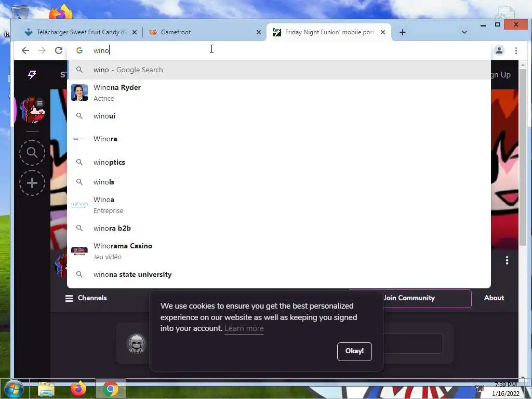The height and width of the screenshot is (399, 532).
Task: Go back with the browser back arrow
Action: tap(25, 50)
